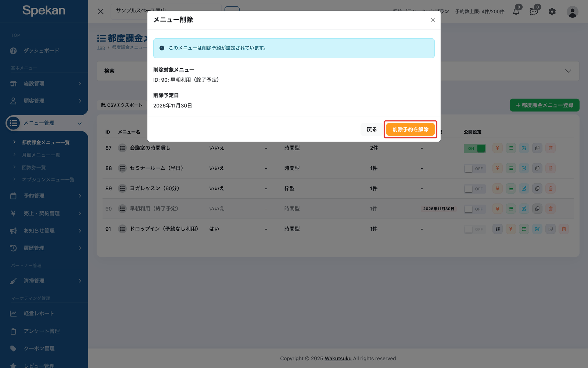The height and width of the screenshot is (368, 588).
Task: Collapse メニュー管理 sidebar section
Action: [44, 123]
